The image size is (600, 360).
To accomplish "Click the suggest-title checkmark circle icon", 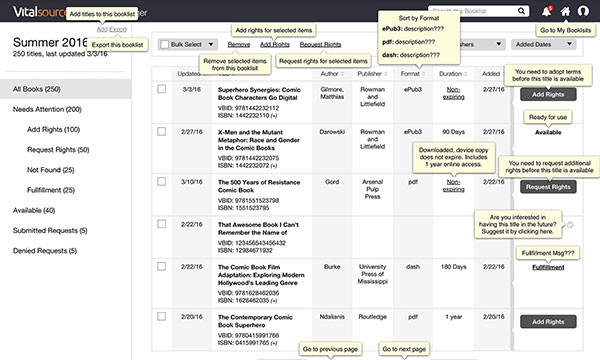I will coord(570,225).
